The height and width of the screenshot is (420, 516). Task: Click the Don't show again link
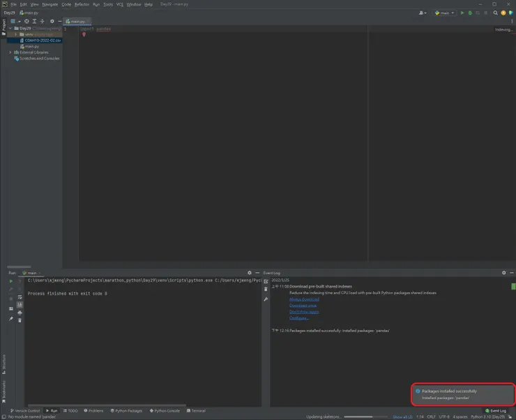pos(303,312)
